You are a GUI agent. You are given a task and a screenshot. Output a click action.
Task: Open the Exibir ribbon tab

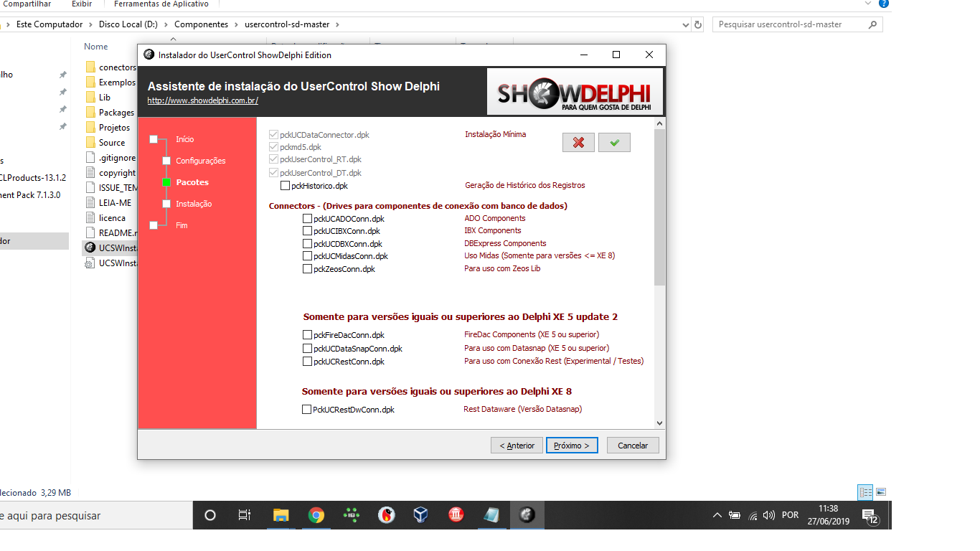tap(82, 4)
